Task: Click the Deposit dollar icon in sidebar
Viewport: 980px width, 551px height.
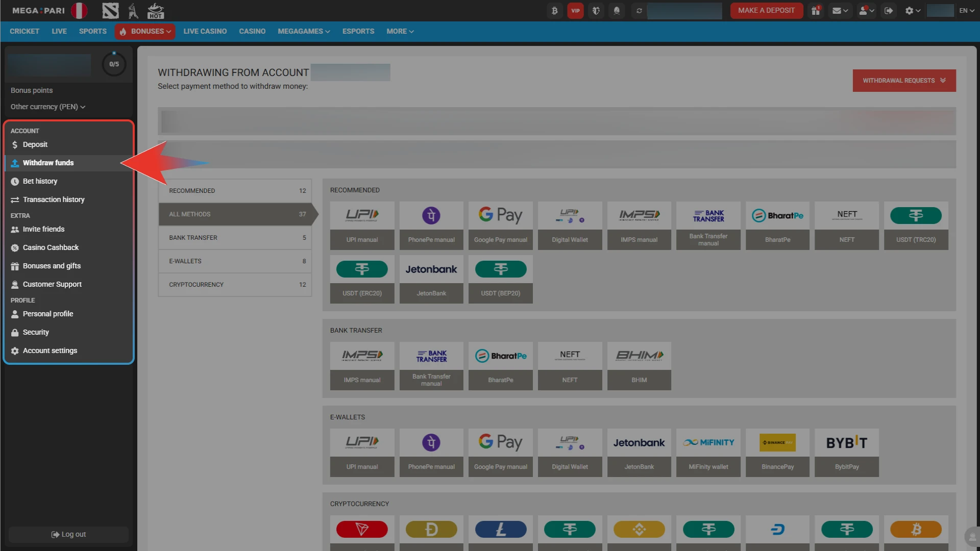Action: (15, 145)
